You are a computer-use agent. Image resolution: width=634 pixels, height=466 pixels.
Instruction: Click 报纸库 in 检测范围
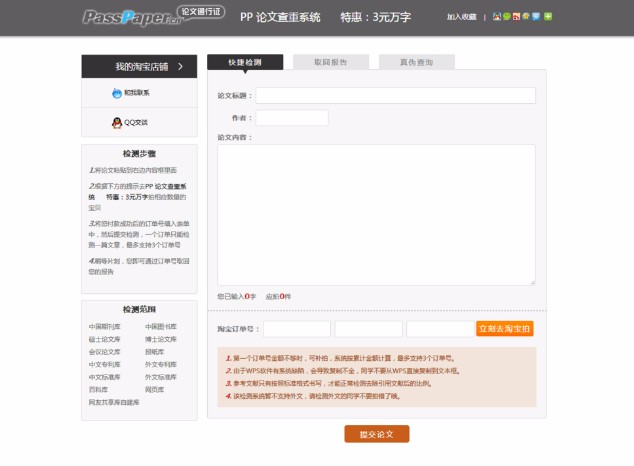(155, 352)
